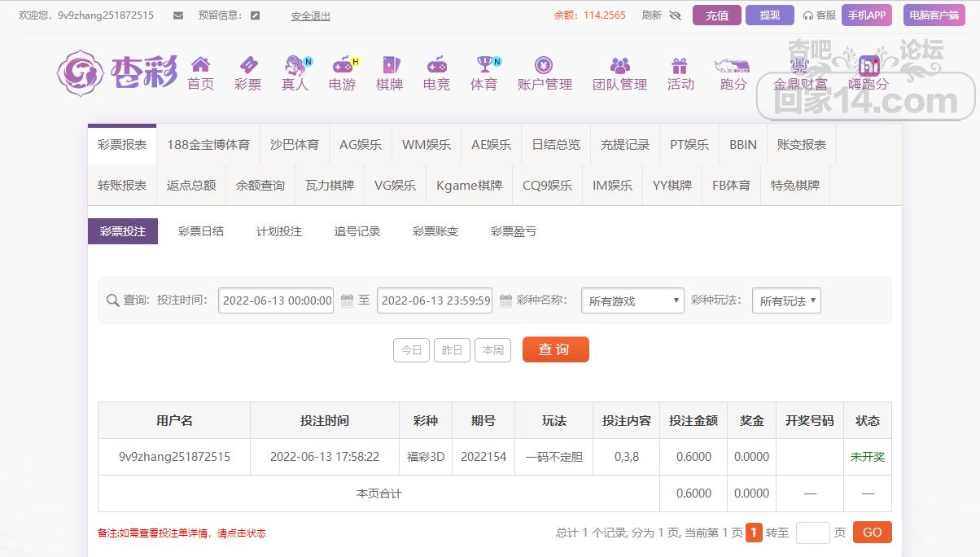980x557 pixels.
Task: Click the team management (团队管理) people icon
Action: pyautogui.click(x=619, y=65)
